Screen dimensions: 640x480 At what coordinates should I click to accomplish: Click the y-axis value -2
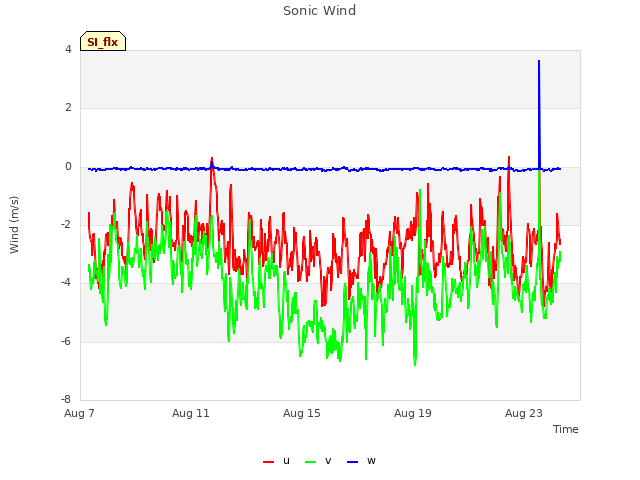[66, 225]
